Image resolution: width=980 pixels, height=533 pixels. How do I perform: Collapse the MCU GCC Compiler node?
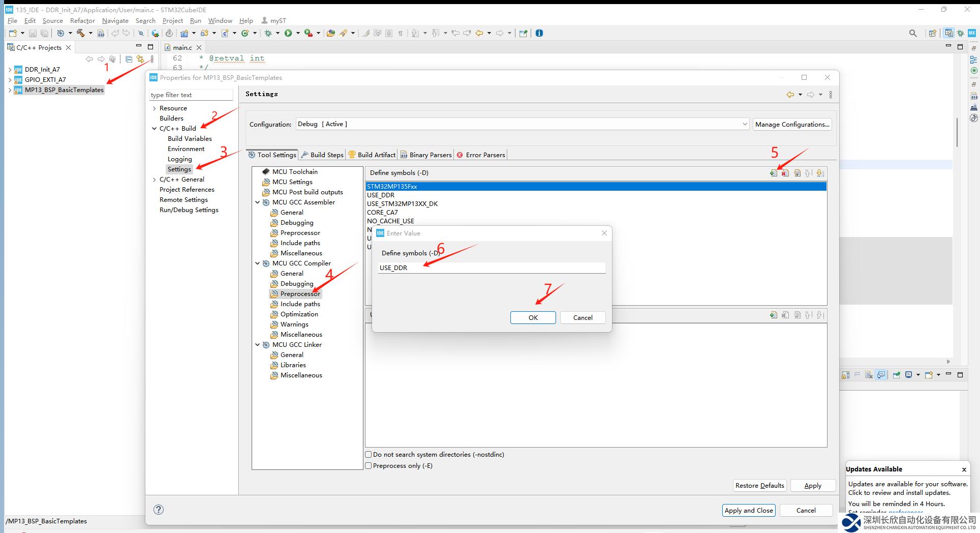coord(258,263)
